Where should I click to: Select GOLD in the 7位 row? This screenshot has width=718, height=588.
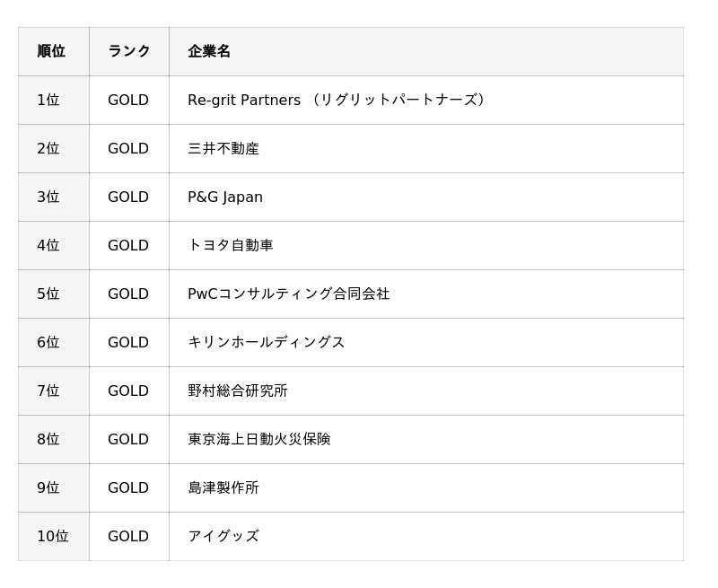128,391
